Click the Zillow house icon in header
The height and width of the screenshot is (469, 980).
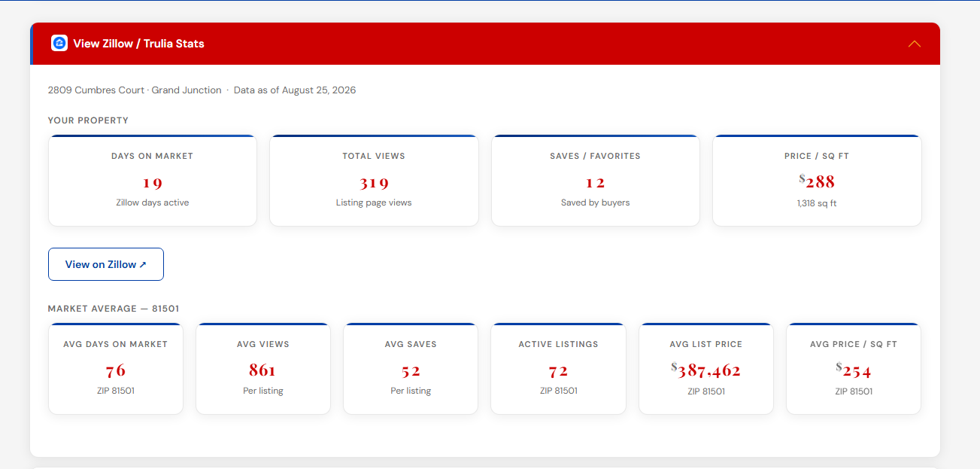[59, 43]
